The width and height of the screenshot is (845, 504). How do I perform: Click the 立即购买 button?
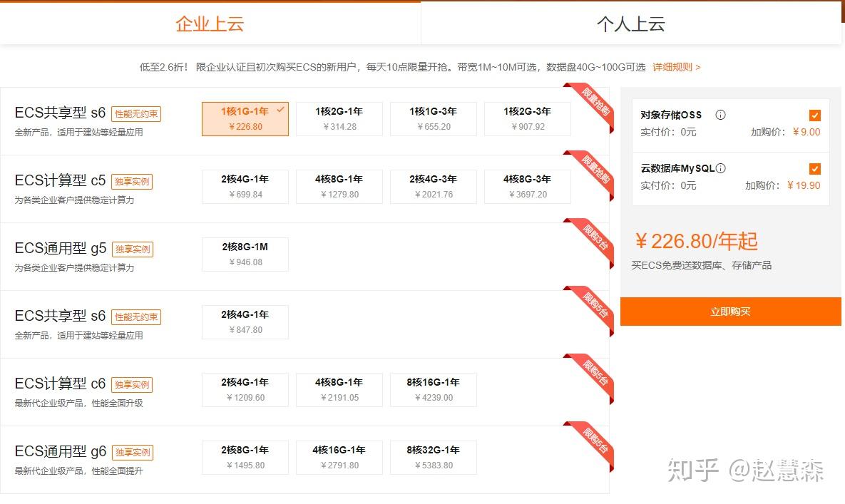coord(731,312)
